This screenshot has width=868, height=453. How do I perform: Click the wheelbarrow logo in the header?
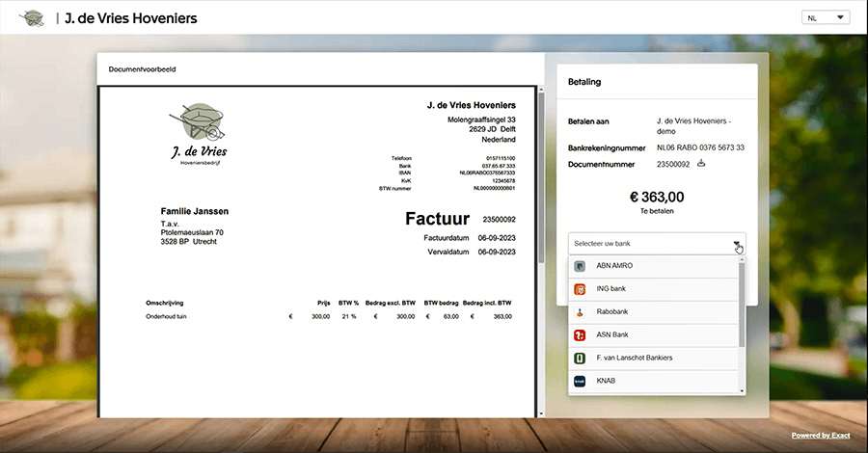point(32,18)
